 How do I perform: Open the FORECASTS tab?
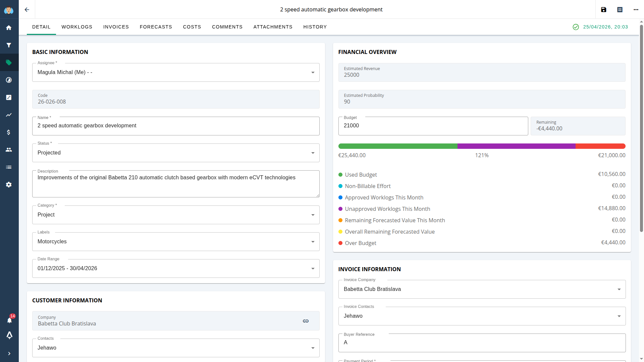pyautogui.click(x=156, y=27)
